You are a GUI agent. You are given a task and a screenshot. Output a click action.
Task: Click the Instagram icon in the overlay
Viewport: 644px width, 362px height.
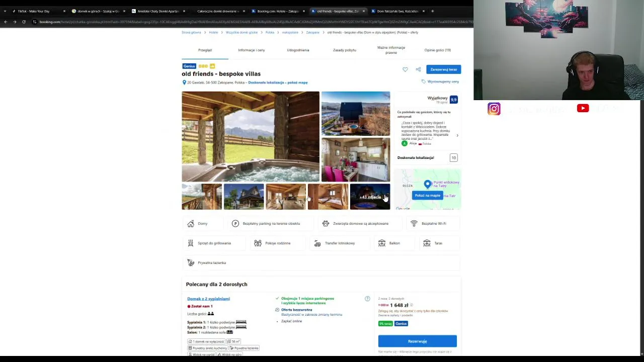coord(494,109)
